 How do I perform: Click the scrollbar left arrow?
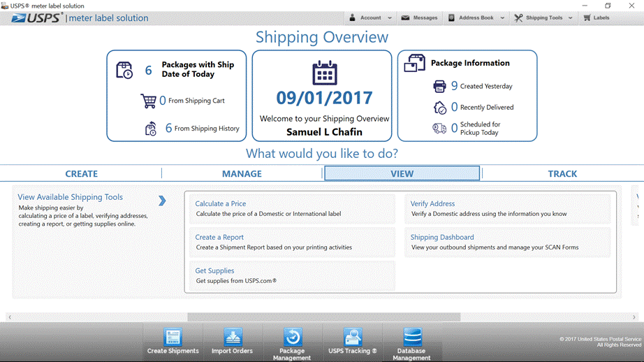pos(10,317)
